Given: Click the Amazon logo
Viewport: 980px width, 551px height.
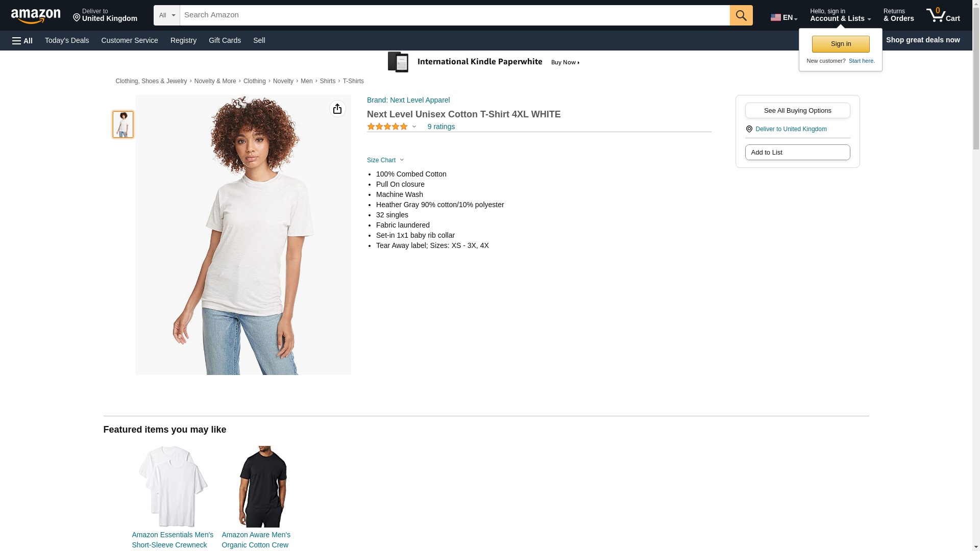Looking at the screenshot, I should (36, 16).
